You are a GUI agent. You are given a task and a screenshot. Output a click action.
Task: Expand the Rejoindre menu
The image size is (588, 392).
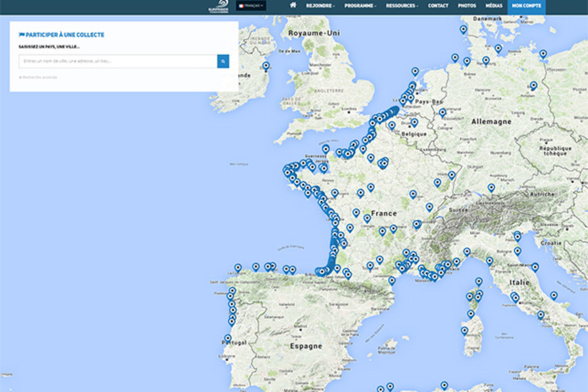pos(320,6)
